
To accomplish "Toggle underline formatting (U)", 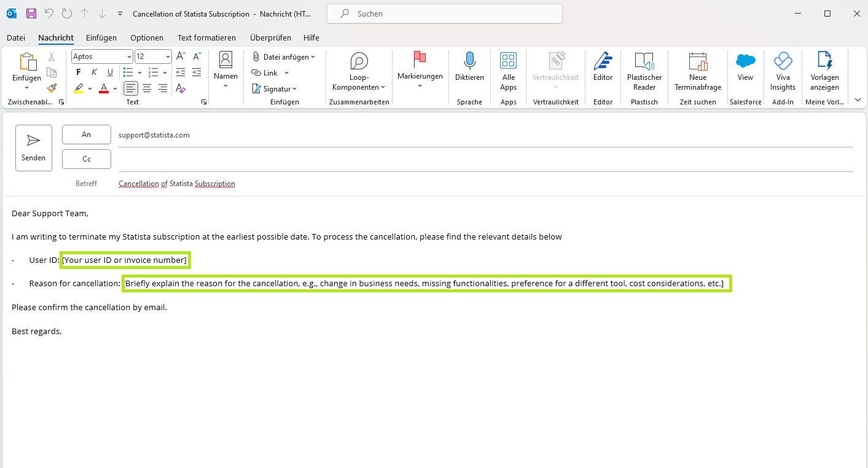I will pos(111,72).
